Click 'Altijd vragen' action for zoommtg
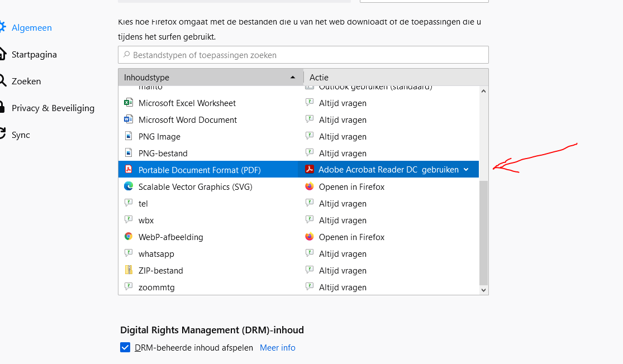 coord(343,288)
